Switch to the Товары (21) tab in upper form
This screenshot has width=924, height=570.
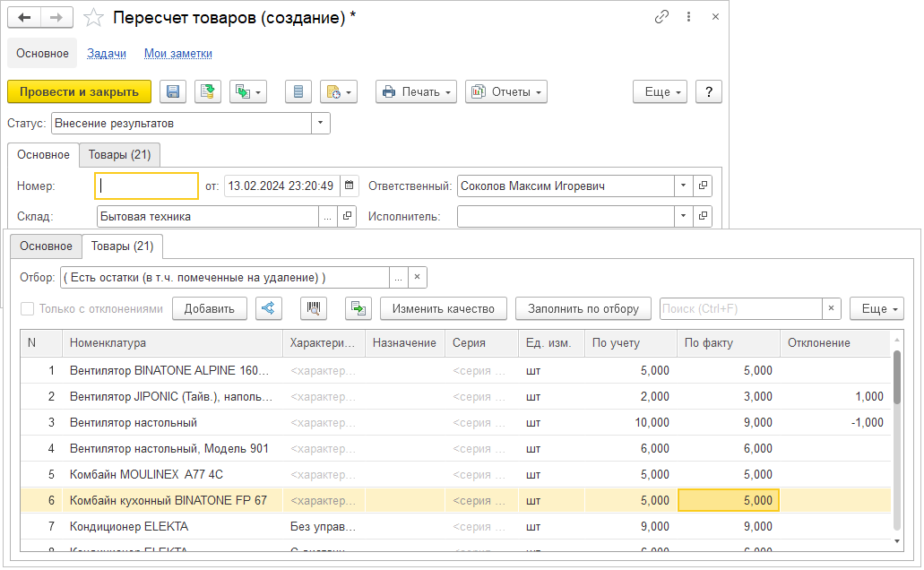[x=119, y=155]
